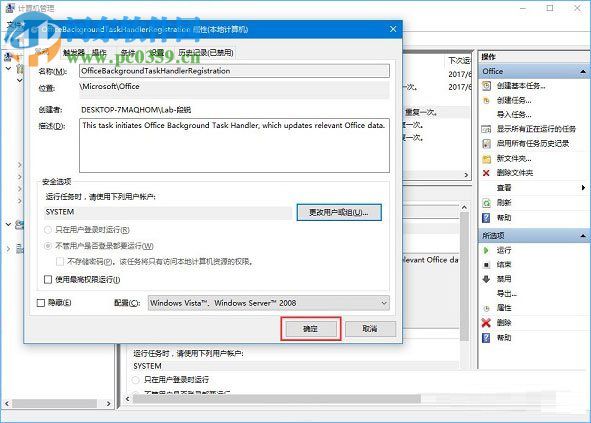Click the SYSTEM user account field in dialog
The width and height of the screenshot is (591, 423).
[x=168, y=212]
